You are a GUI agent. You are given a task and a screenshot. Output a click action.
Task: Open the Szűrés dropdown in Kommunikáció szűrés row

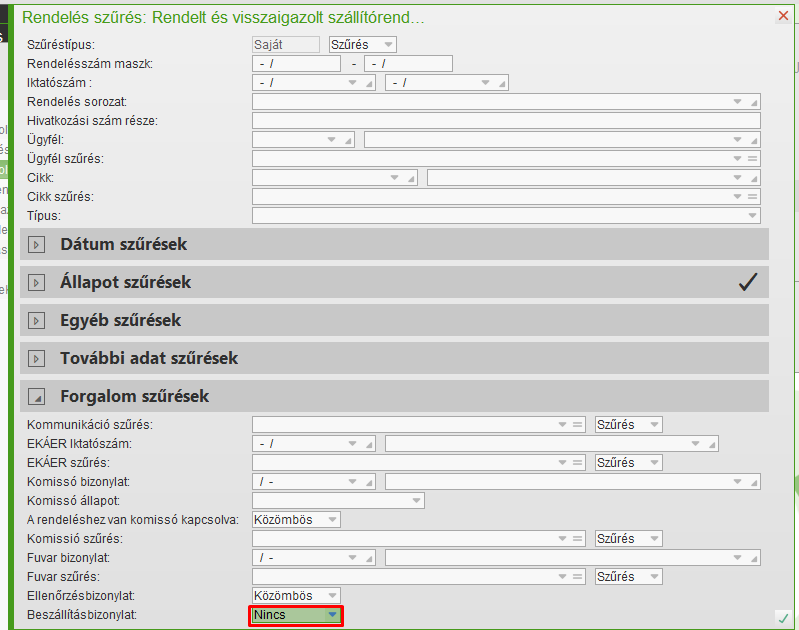coord(629,425)
